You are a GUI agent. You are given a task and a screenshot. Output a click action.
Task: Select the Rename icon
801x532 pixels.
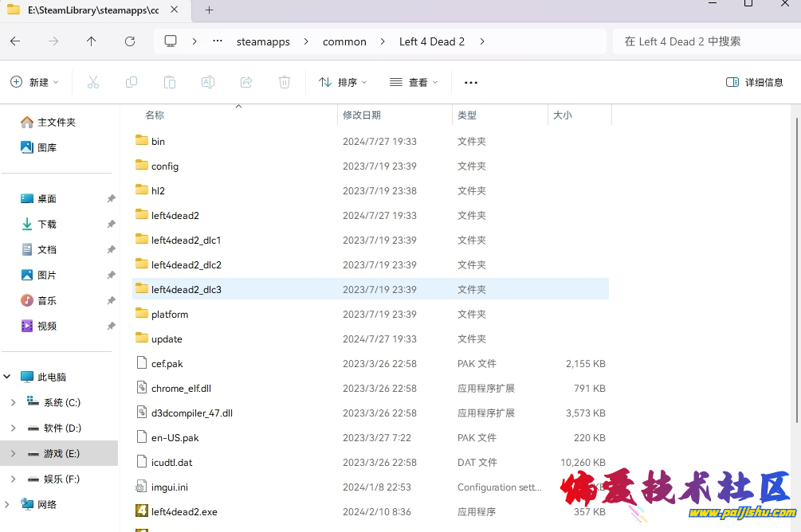tap(208, 82)
